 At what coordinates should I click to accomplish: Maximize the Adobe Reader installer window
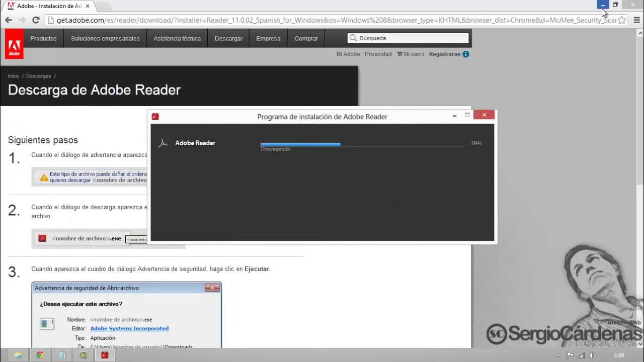(x=467, y=115)
